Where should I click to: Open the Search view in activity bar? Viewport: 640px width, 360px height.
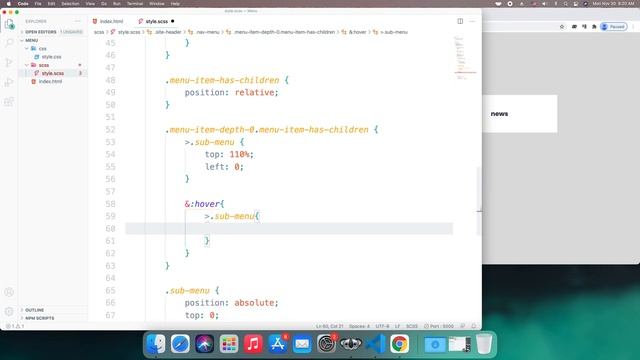(9, 42)
